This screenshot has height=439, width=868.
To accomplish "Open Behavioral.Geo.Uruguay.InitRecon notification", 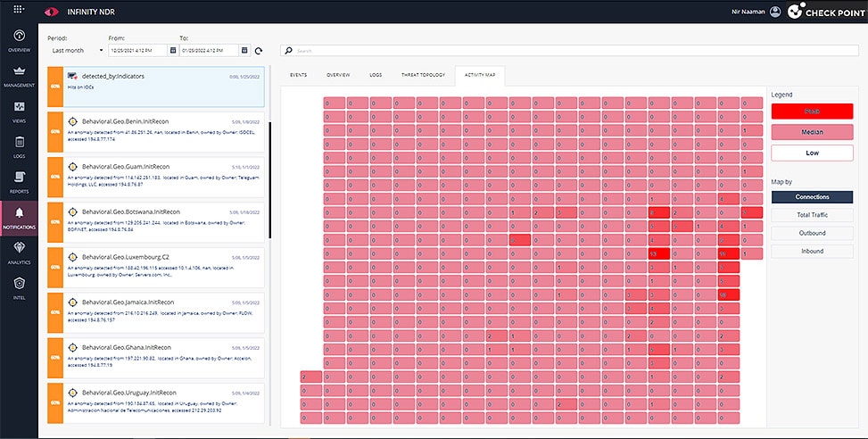I will point(156,403).
